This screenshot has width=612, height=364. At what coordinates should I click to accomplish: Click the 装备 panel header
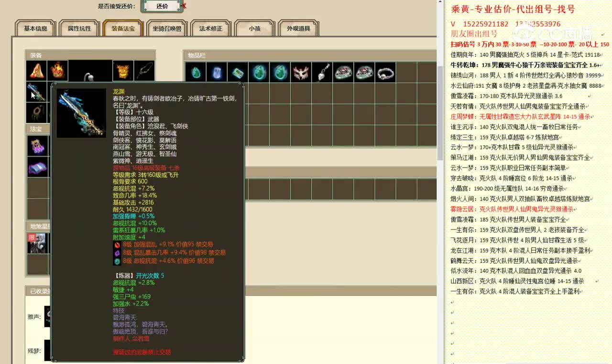(90, 55)
